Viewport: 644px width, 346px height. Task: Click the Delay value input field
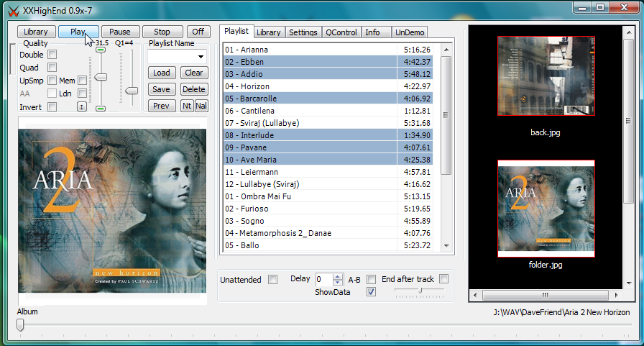pos(324,280)
